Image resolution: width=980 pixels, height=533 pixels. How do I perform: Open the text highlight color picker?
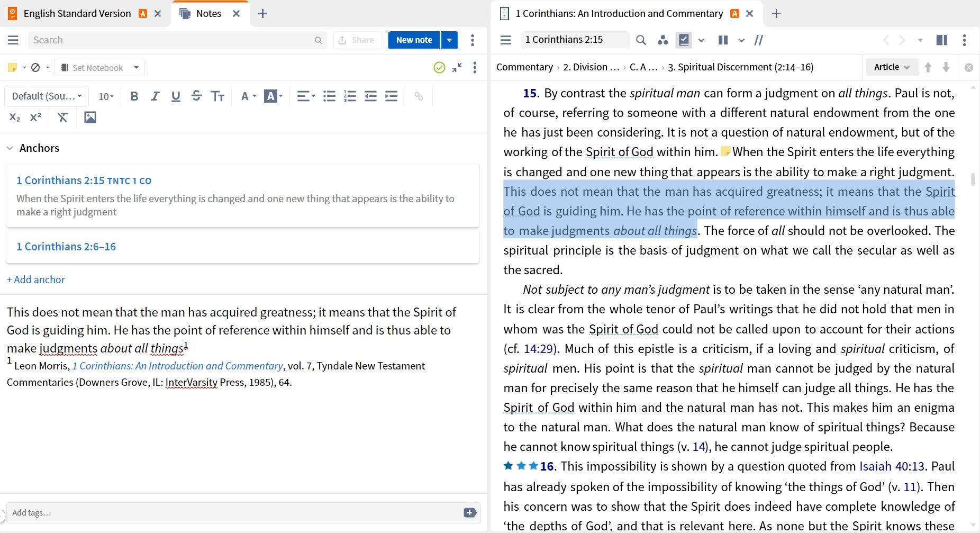[274, 96]
